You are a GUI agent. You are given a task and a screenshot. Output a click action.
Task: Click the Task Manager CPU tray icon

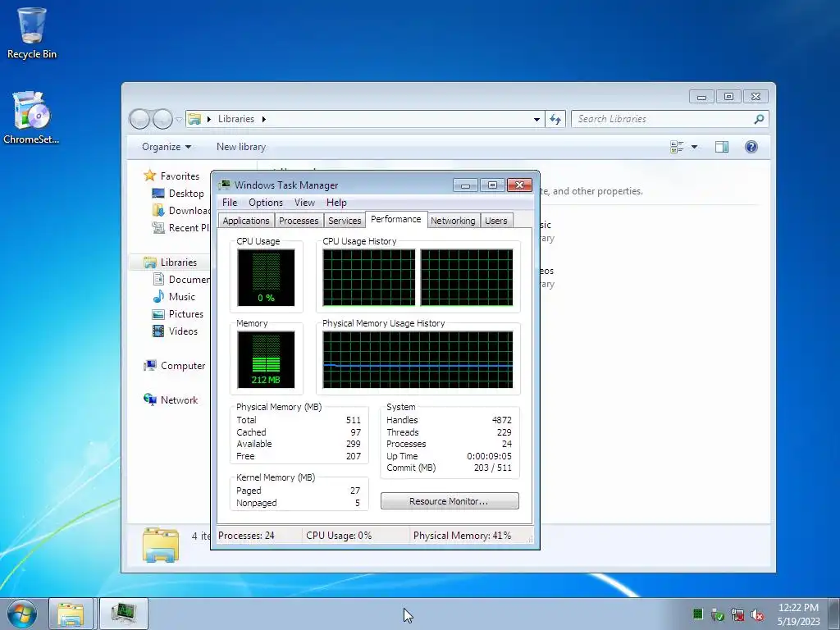point(697,614)
